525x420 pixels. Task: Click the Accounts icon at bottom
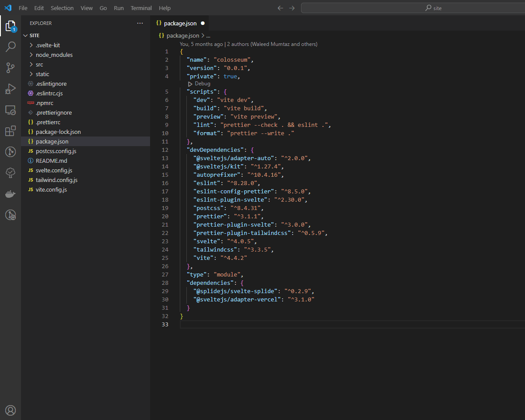[x=10, y=410]
